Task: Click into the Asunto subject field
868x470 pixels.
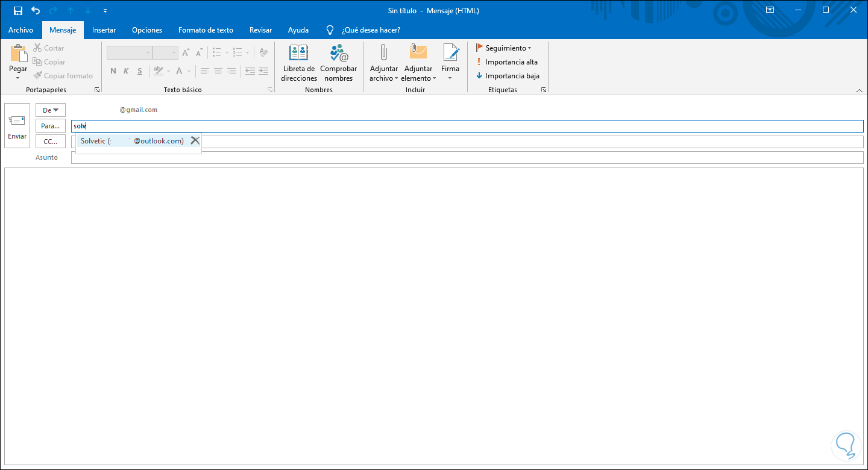Action: coord(467,158)
